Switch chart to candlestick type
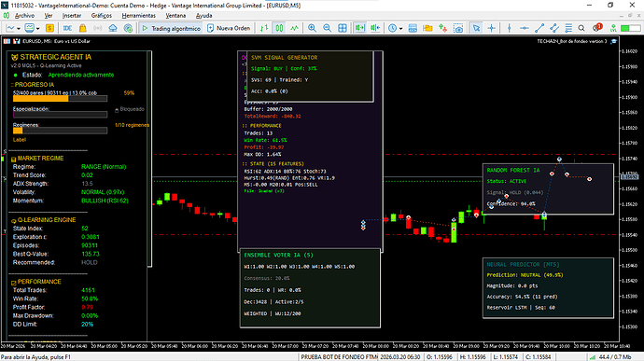The image size is (644, 361). [x=279, y=28]
